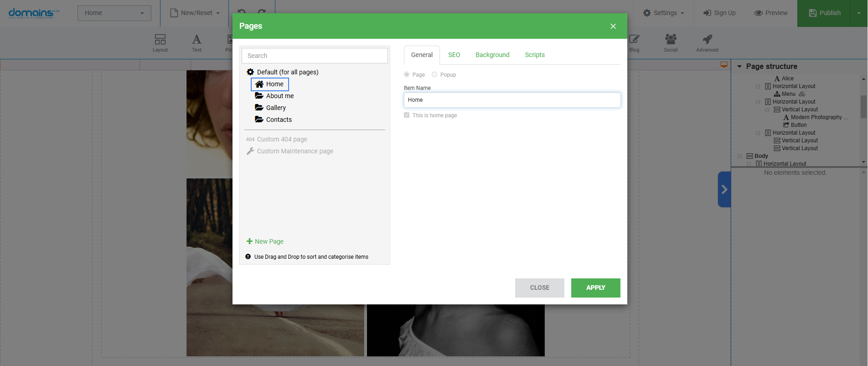This screenshot has width=868, height=366.
Task: Select the Popup radio button
Action: (434, 75)
